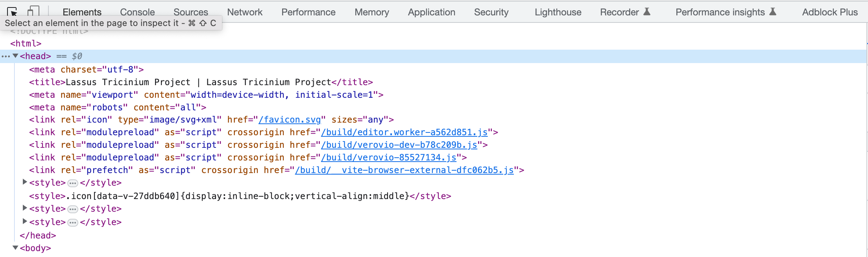Show contents of the collapsed style ellipsis above the closing head tag

73,223
